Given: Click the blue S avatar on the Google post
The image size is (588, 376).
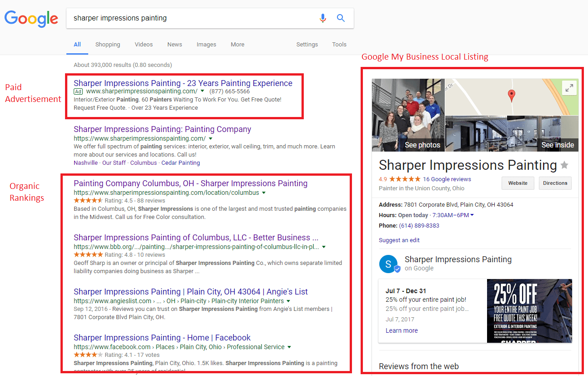Looking at the screenshot, I should click(389, 264).
